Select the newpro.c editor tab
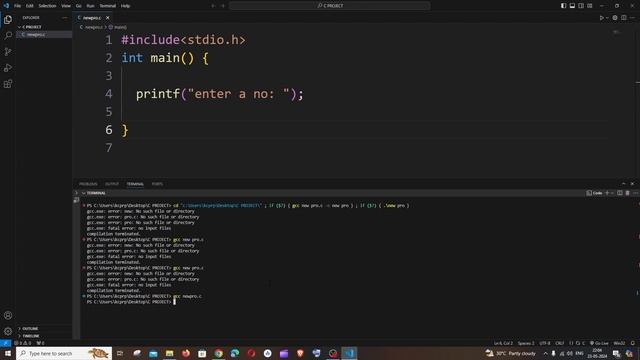 (93, 18)
